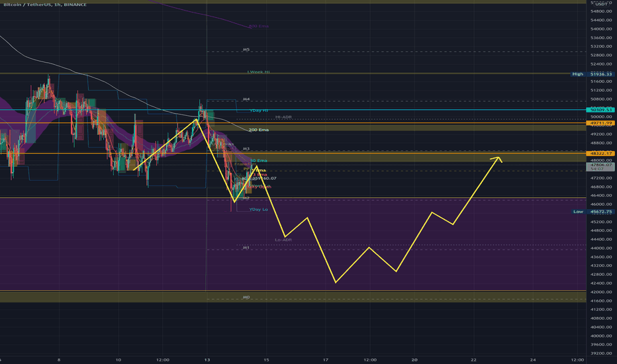
Task: Click the 200 Ema label
Action: [x=259, y=130]
